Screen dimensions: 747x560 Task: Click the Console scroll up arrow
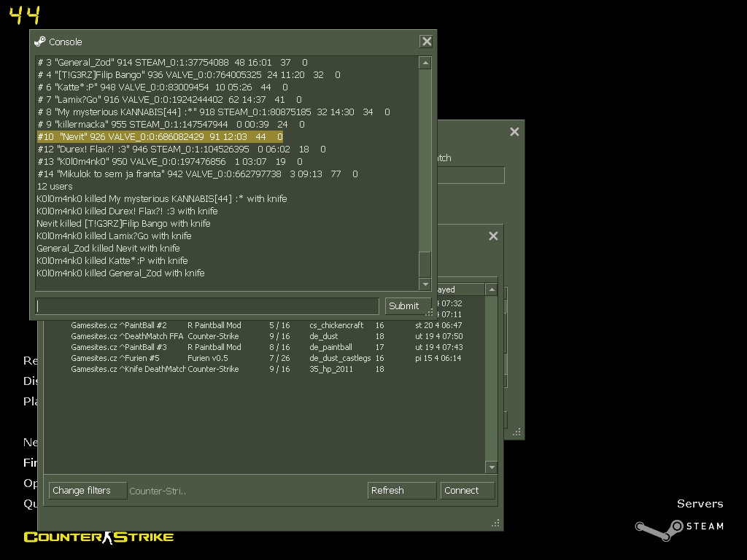(425, 63)
